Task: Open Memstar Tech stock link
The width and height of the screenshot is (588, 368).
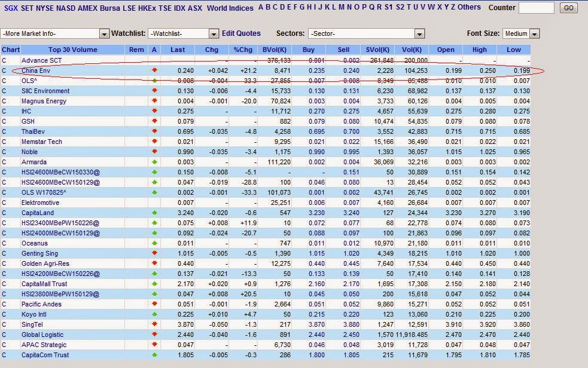Action: pos(42,142)
